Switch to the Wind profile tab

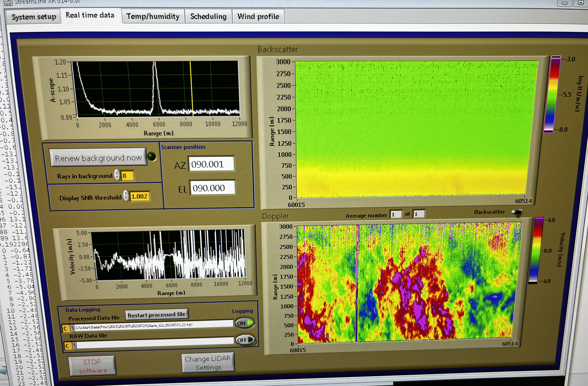point(258,17)
